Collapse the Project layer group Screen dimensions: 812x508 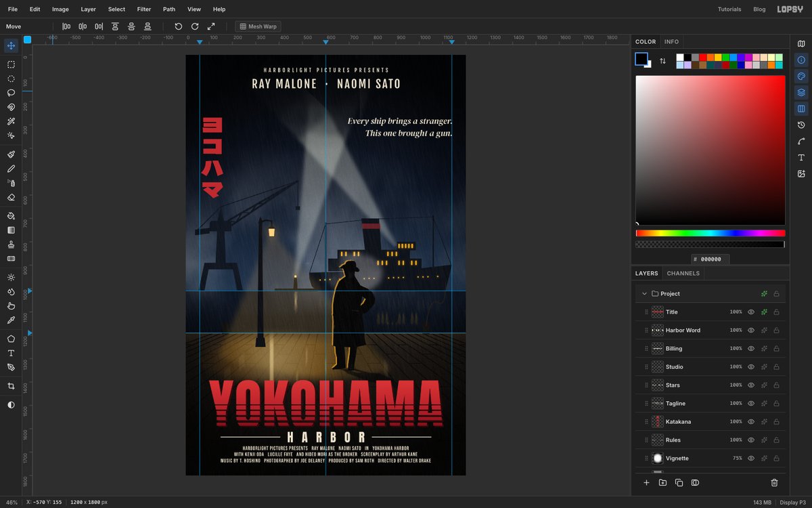(645, 294)
